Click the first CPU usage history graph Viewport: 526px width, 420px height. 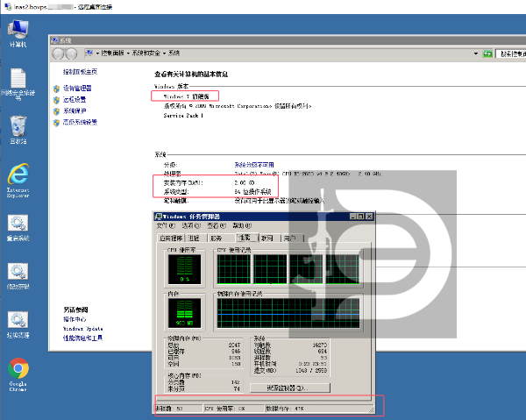point(234,269)
